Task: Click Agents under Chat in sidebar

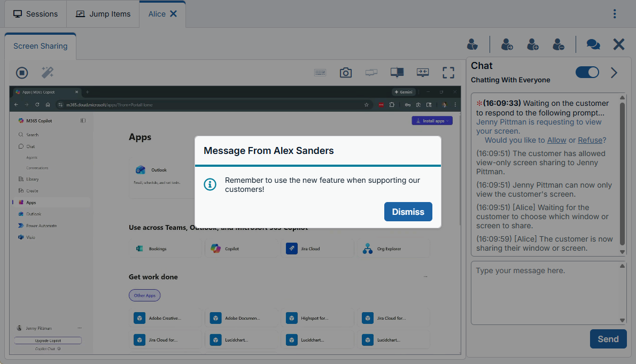Action: [x=32, y=158]
